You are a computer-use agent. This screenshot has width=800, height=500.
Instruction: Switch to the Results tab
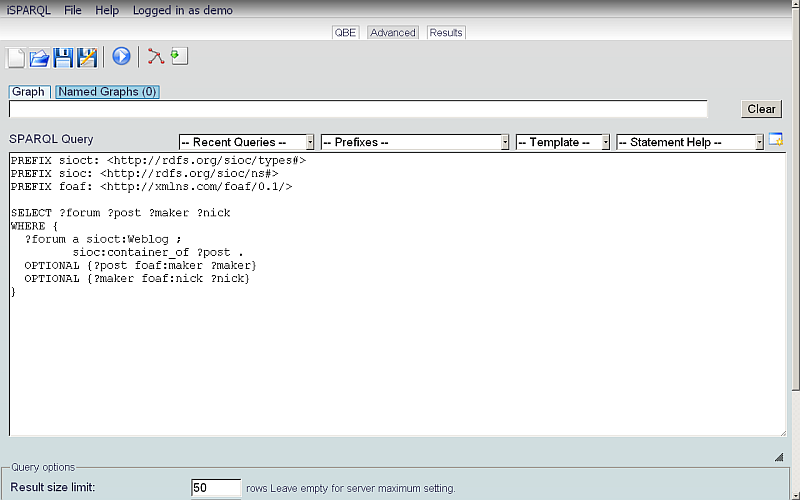click(446, 33)
